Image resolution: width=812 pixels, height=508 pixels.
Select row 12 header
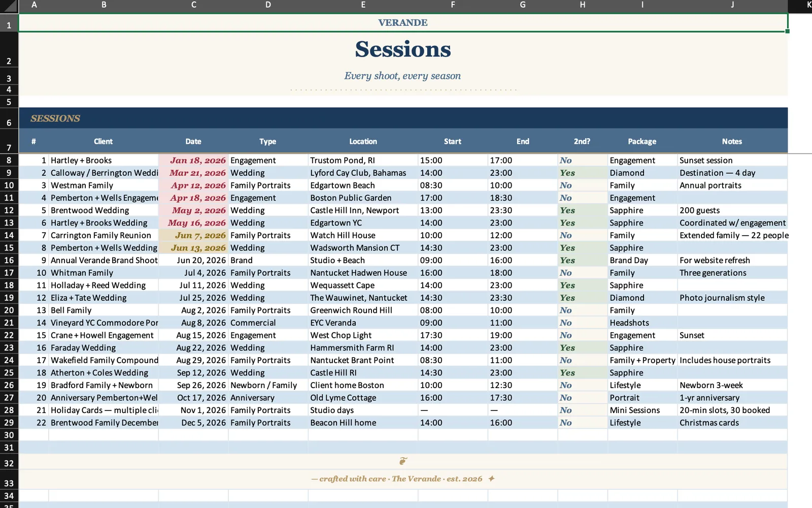9,210
